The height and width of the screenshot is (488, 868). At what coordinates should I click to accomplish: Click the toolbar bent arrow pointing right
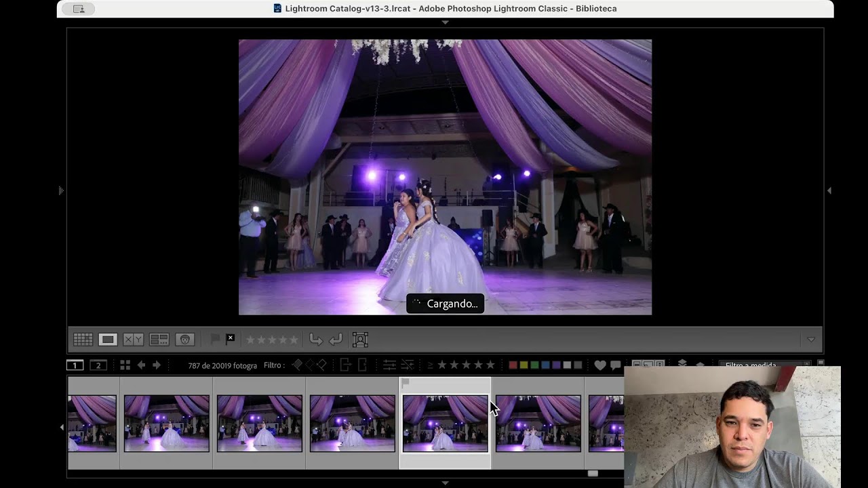tap(316, 340)
